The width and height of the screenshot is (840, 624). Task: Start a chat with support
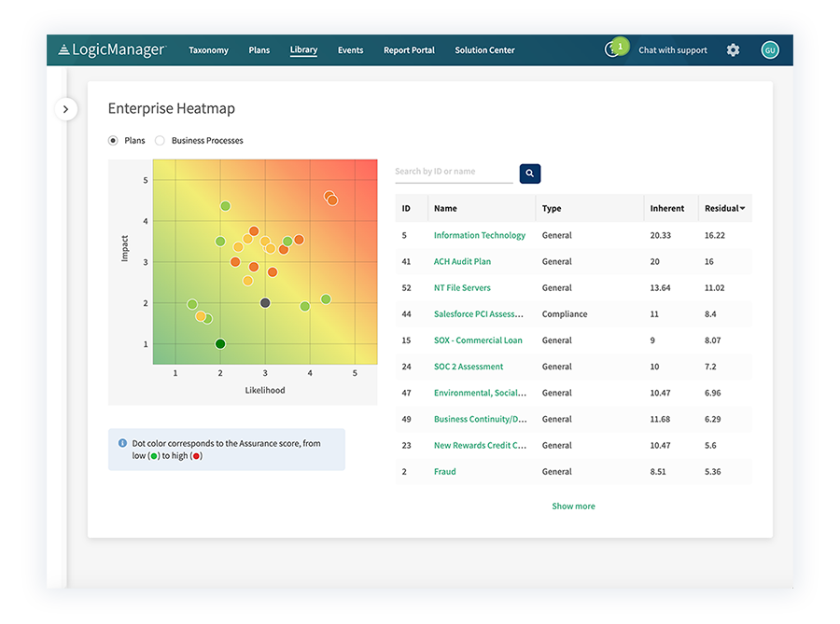tap(672, 50)
